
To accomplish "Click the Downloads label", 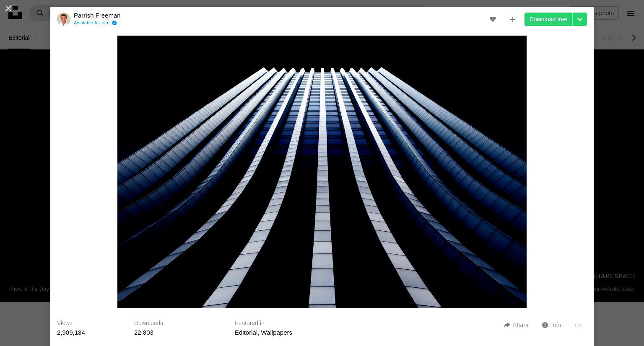I will coord(148,323).
